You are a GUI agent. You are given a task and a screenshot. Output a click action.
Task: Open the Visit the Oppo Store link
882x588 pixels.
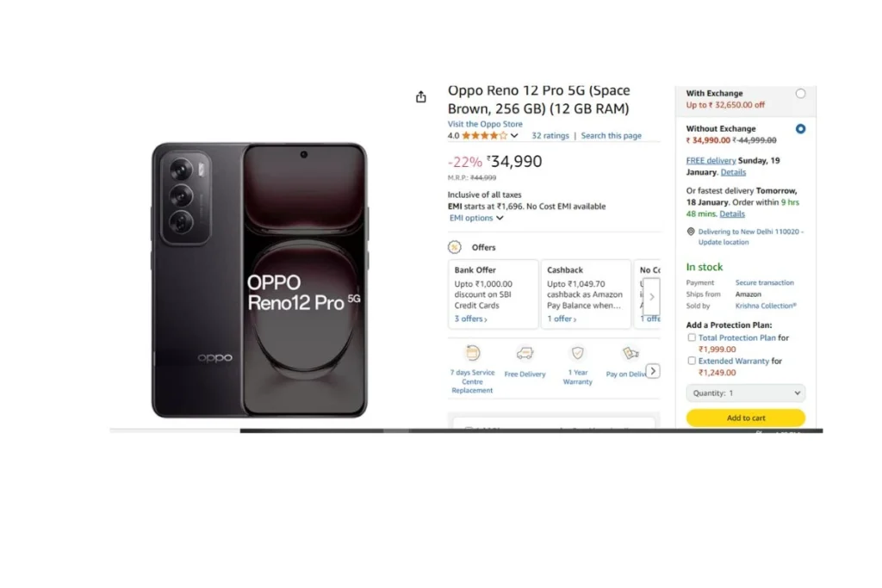485,124
